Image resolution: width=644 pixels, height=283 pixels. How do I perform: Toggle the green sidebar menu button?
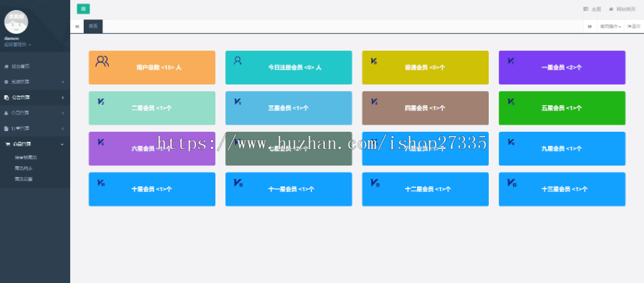[83, 9]
